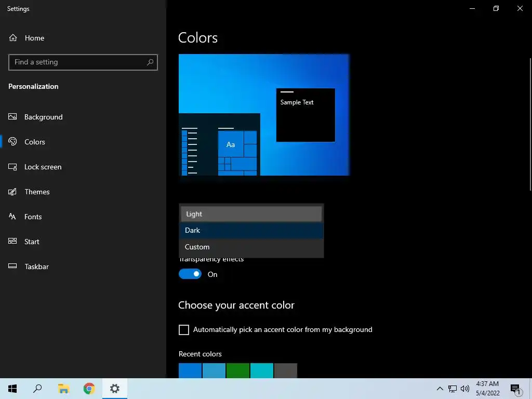Launch File Explorer from taskbar
Viewport: 532px width, 399px height.
point(63,389)
